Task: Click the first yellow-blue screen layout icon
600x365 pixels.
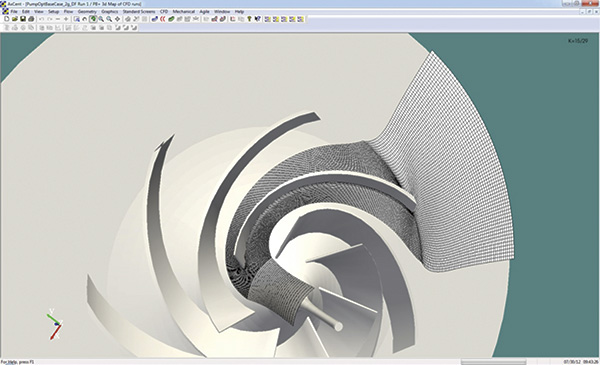Action: point(267,19)
